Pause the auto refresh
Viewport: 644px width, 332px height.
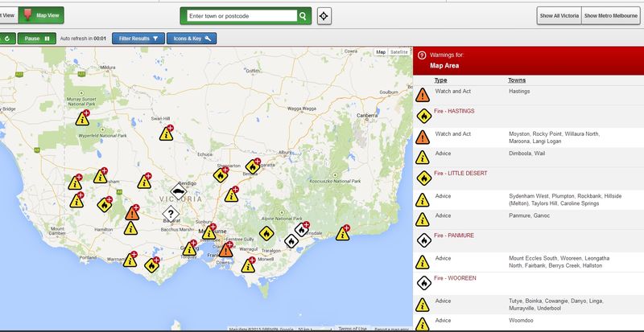36,39
